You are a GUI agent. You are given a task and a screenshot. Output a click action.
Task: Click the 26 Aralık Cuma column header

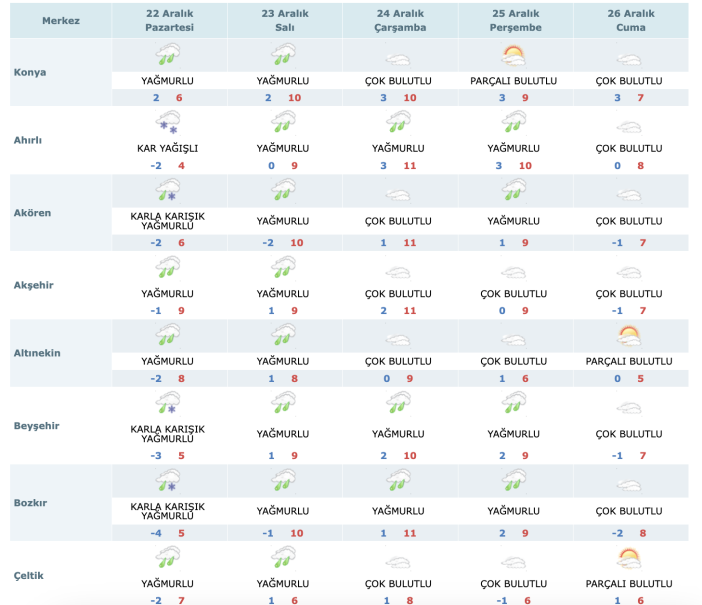630,20
